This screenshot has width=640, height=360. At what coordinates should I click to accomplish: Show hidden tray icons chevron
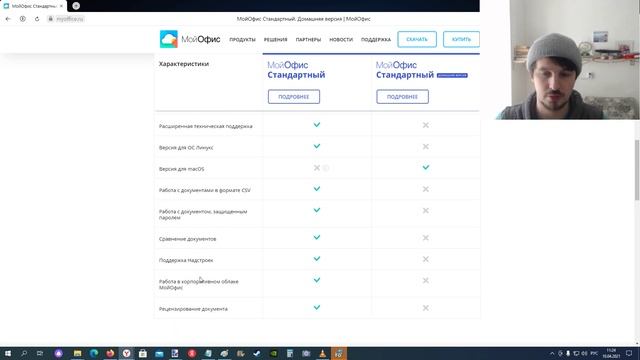[552, 353]
